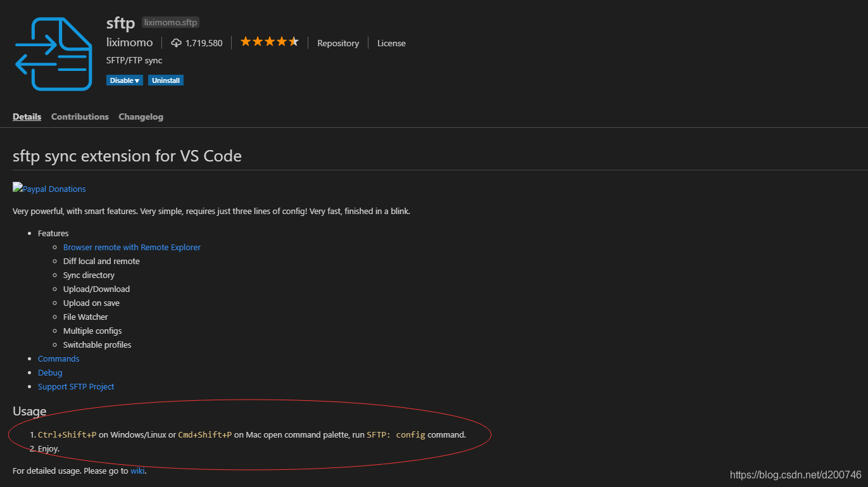Click the liximomo publisher name

[x=130, y=42]
